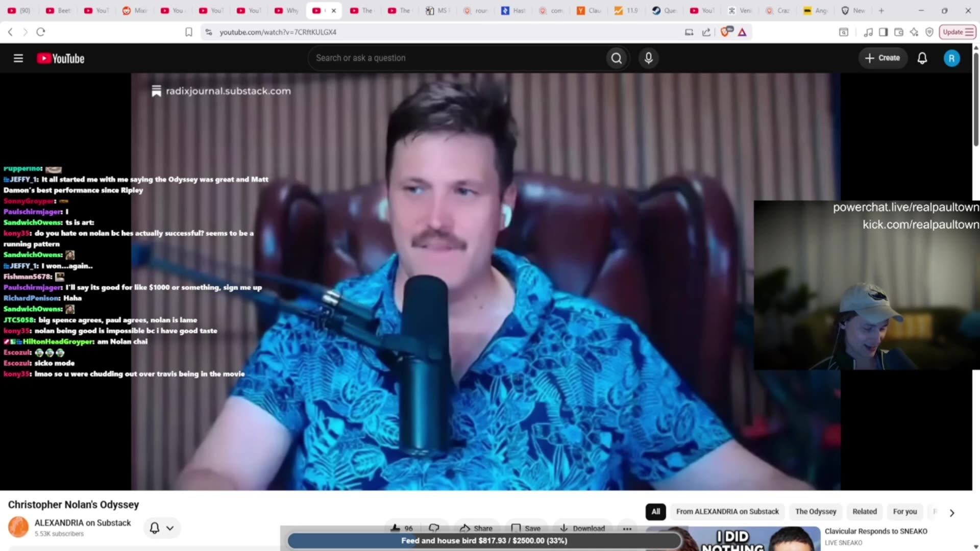Open media playlist music-note icon

coord(868,32)
